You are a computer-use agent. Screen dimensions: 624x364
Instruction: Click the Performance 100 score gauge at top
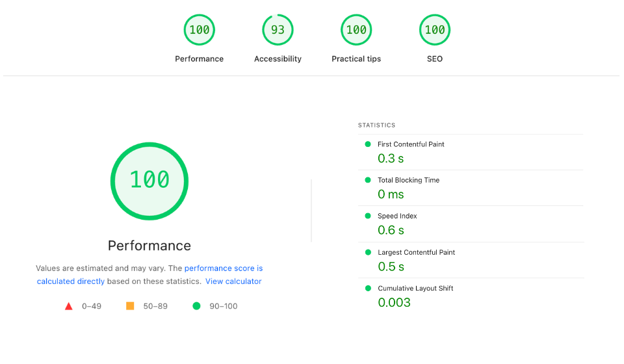(x=199, y=30)
